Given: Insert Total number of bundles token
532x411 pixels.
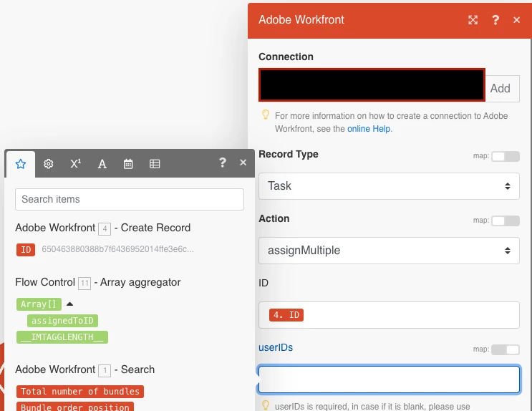Looking at the screenshot, I should (80, 392).
